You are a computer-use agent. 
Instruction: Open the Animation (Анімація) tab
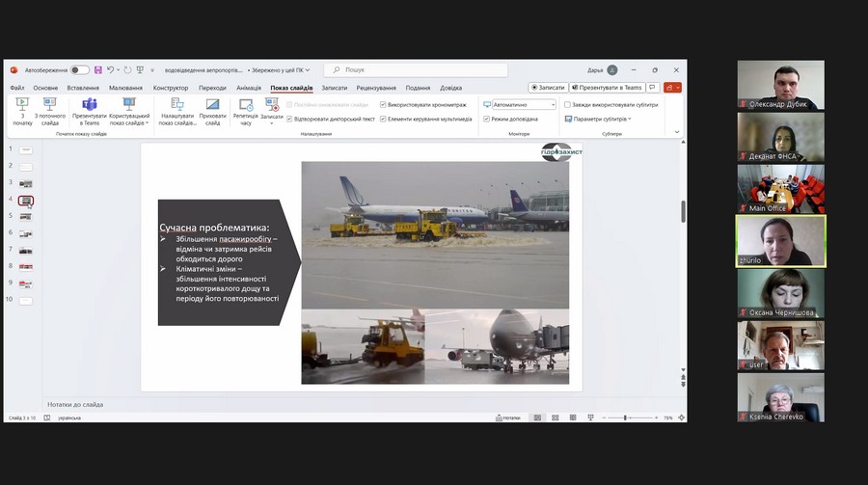(x=248, y=88)
